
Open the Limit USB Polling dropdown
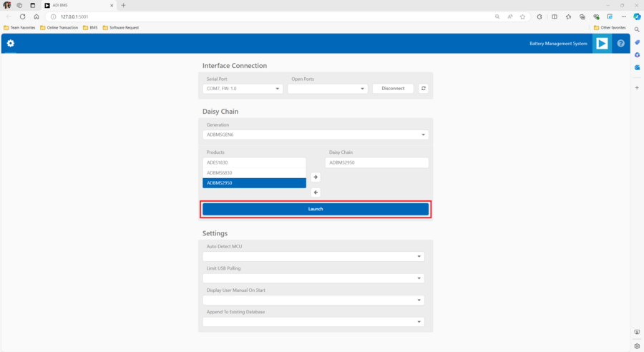click(313, 278)
